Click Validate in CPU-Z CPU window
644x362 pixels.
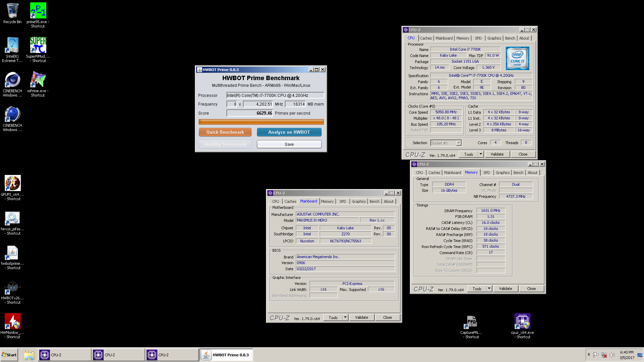pyautogui.click(x=497, y=154)
